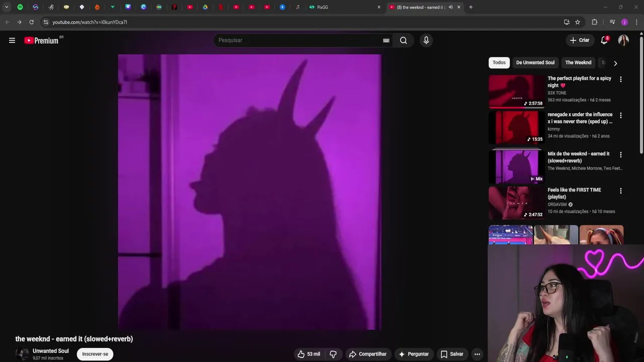The image size is (644, 362).
Task: Open notifications bell with 8 badge
Action: (x=604, y=40)
